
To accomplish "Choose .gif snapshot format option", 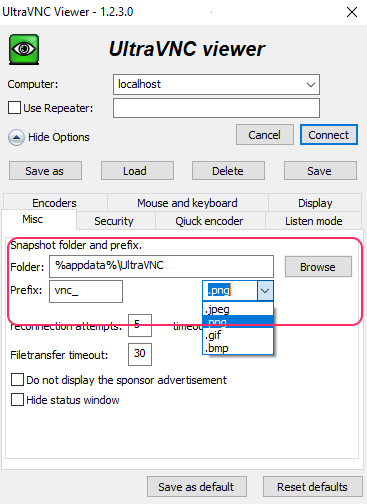I will [x=238, y=335].
